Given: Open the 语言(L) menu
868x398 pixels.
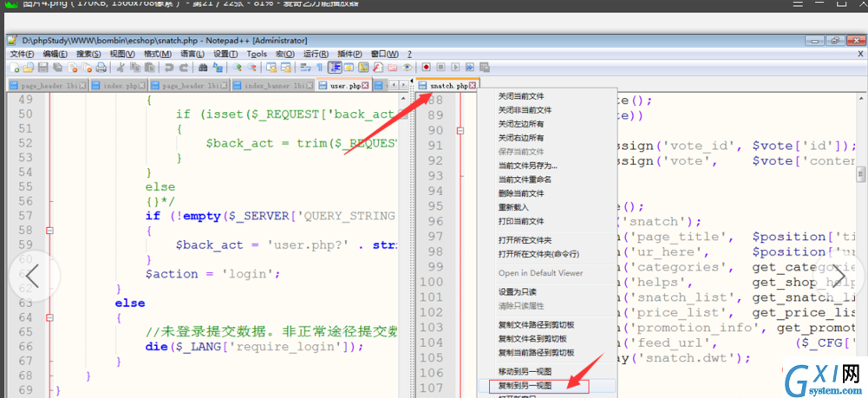Looking at the screenshot, I should coord(193,55).
